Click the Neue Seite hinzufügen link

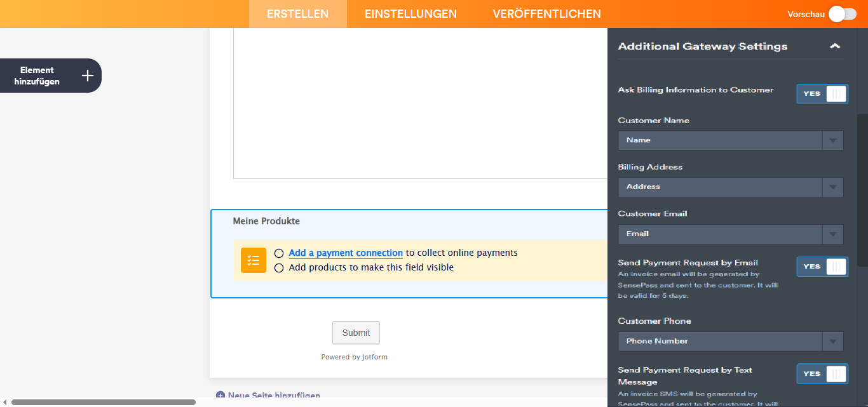point(273,396)
